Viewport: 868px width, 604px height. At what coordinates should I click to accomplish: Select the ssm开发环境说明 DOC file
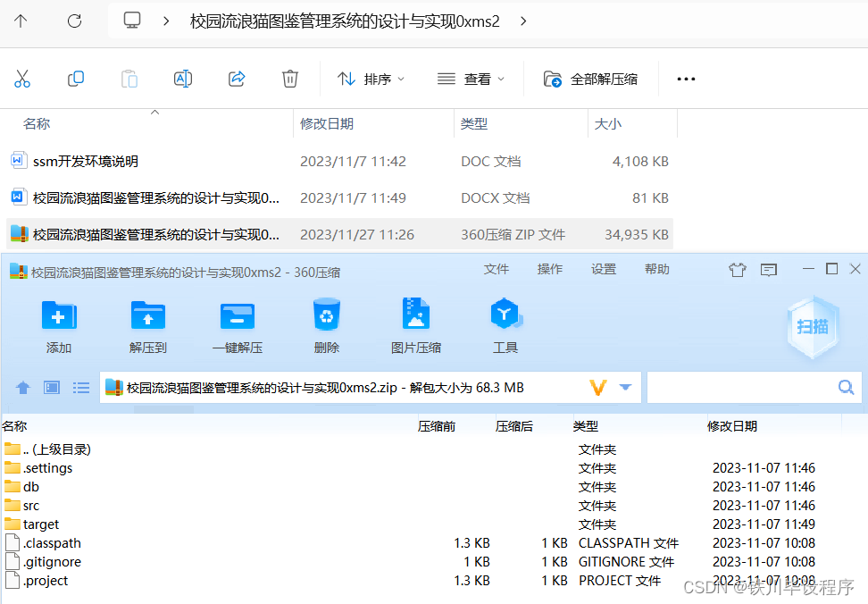click(339, 161)
